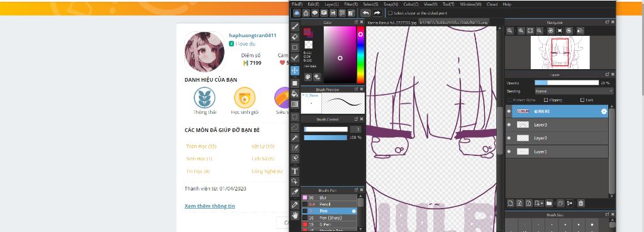Open the File menu
The image size is (644, 232).
(x=297, y=4)
